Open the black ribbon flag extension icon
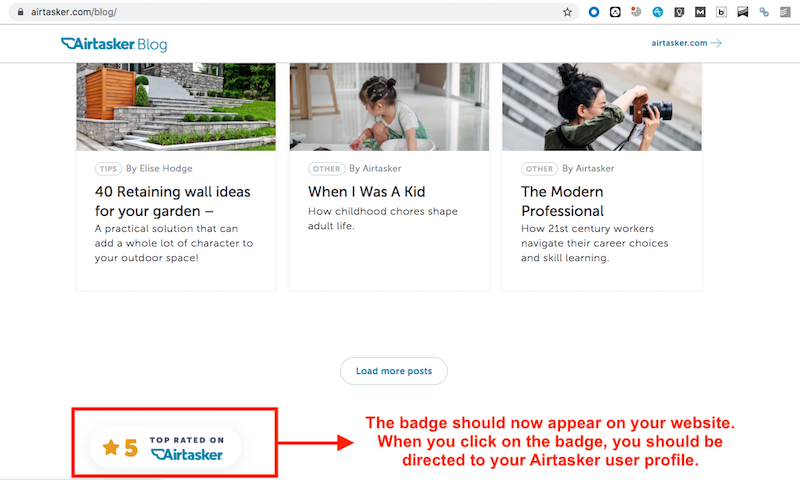The image size is (800, 480). point(743,12)
